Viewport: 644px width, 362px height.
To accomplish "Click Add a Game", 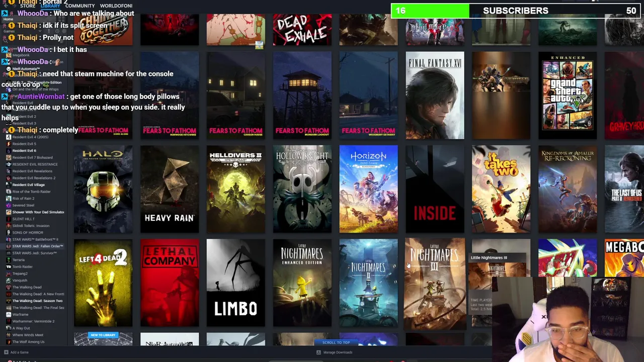I will [x=20, y=352].
